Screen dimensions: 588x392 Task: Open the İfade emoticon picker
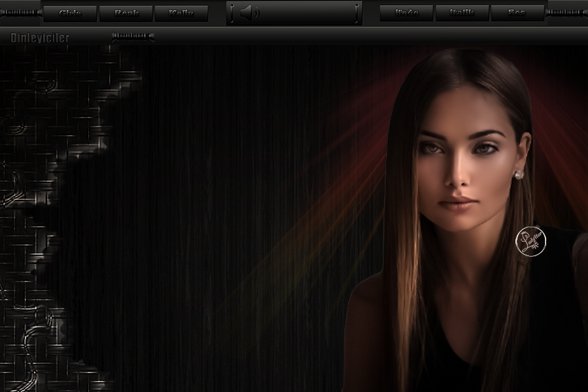[x=406, y=13]
